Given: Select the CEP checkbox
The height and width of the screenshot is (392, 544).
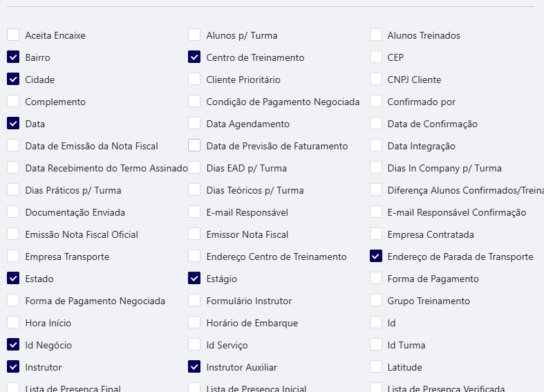Looking at the screenshot, I should tap(375, 57).
